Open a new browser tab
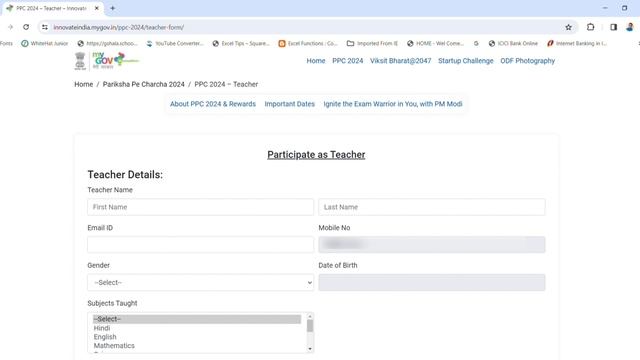The image size is (640, 360). coord(113,8)
